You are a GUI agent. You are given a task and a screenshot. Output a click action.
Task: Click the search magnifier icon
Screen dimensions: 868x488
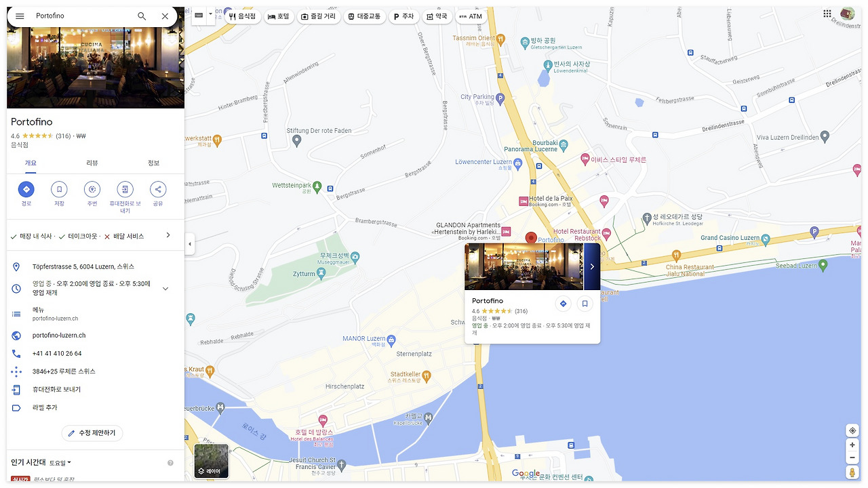142,16
